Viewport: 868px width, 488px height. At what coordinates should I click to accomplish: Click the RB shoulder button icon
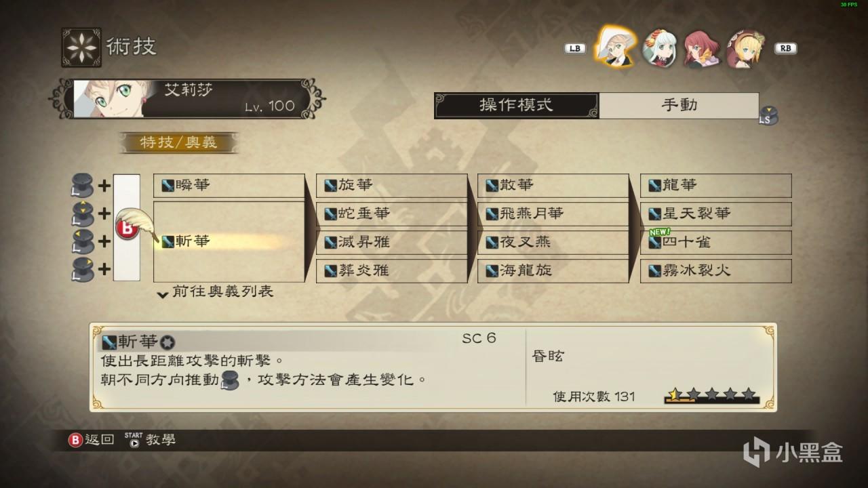[x=787, y=49]
